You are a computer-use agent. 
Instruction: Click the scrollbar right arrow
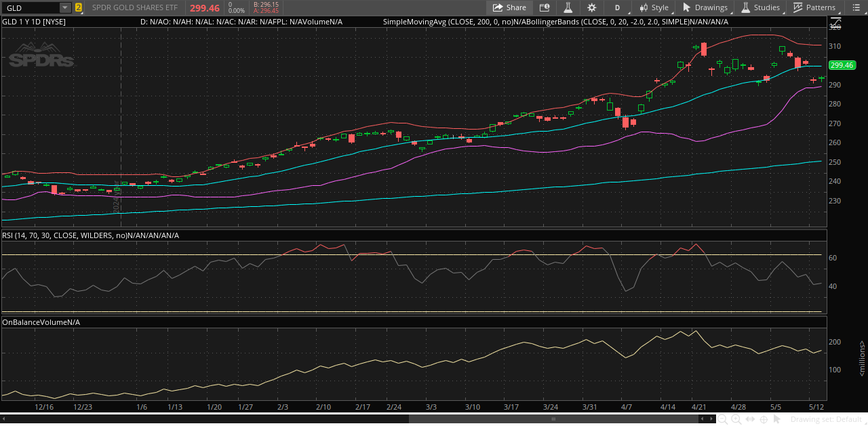[711, 419]
